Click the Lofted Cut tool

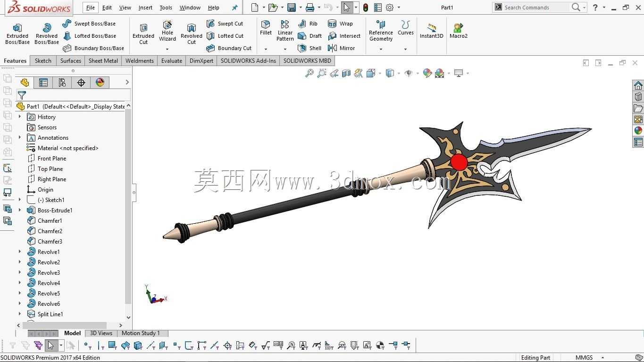[x=225, y=36]
